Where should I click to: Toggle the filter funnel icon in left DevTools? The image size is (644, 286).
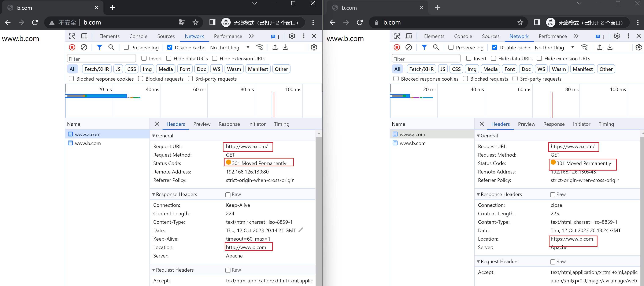[x=99, y=47]
